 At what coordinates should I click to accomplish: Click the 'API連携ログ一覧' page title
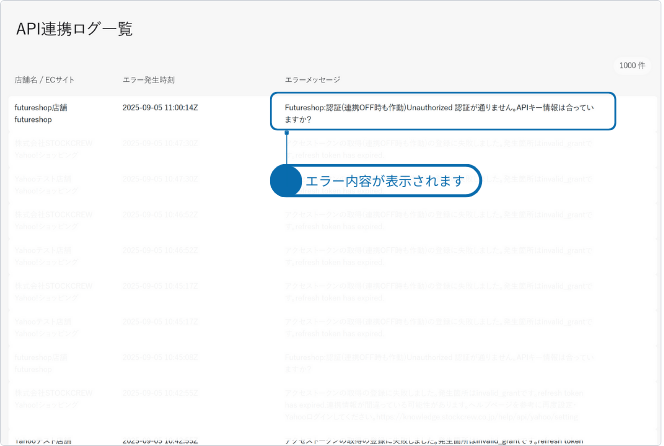(74, 29)
